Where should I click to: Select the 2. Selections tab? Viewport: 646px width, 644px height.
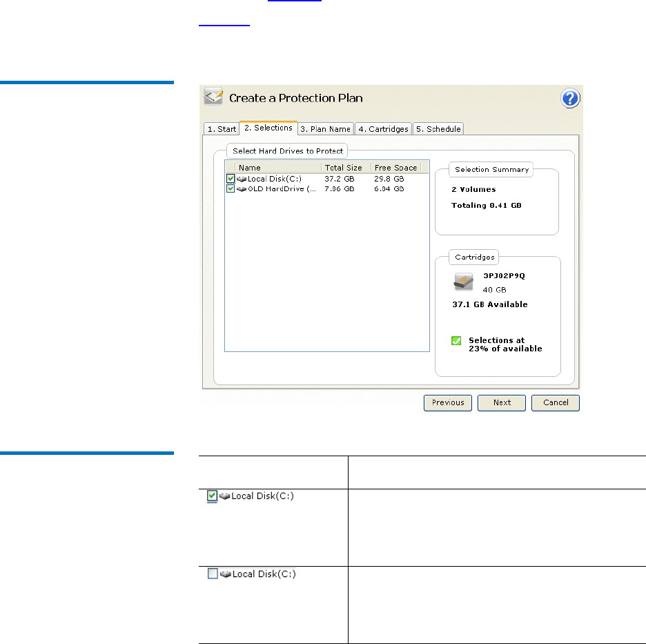tap(268, 128)
